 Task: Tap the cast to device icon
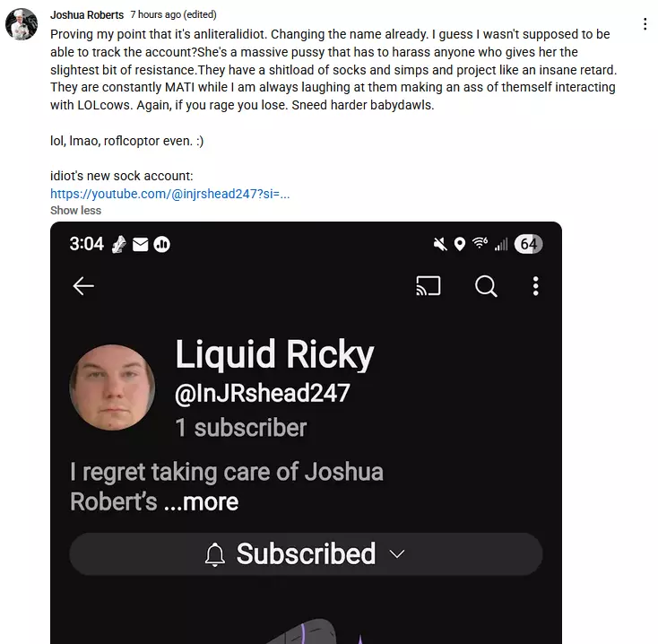pyautogui.click(x=428, y=286)
